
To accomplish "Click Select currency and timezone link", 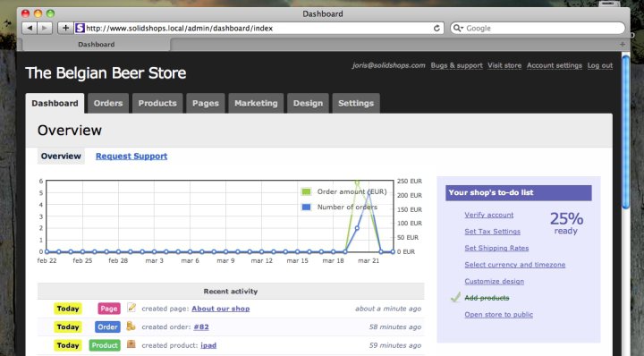I will point(514,265).
